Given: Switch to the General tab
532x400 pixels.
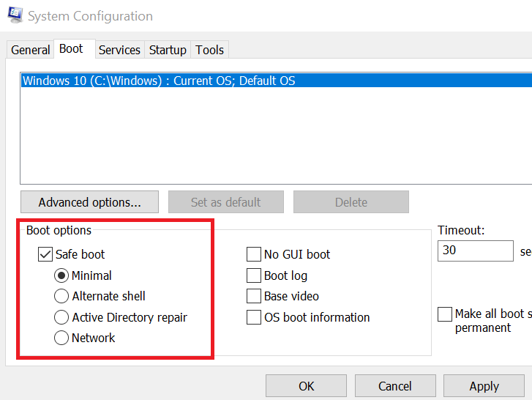Looking at the screenshot, I should click(30, 50).
